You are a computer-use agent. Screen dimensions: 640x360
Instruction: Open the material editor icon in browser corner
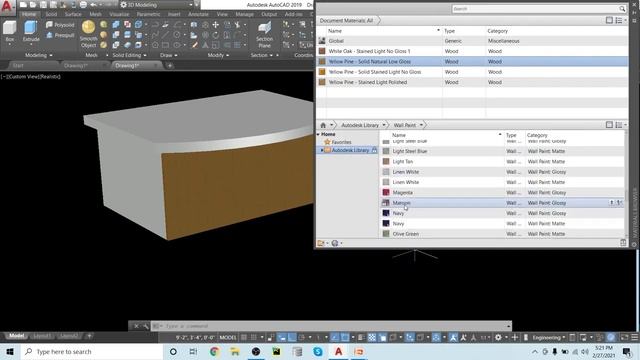pos(623,243)
